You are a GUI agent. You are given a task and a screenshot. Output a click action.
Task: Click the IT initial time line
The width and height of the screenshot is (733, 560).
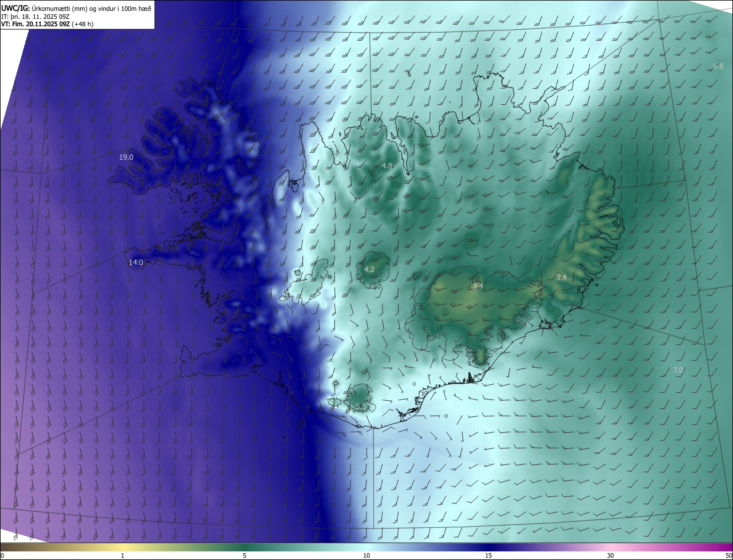tap(36, 17)
